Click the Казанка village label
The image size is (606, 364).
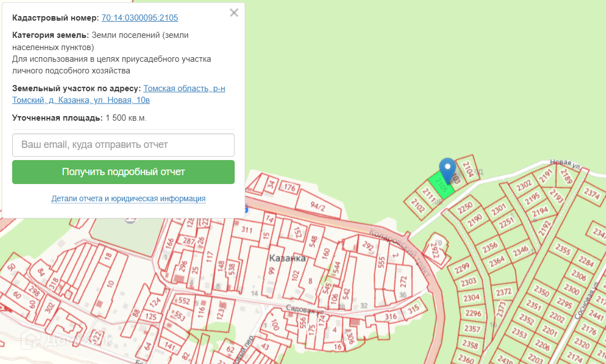(x=287, y=258)
